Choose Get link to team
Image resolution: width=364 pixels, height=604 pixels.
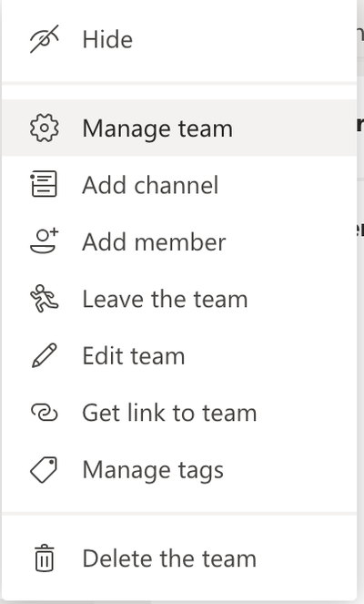coord(179,413)
